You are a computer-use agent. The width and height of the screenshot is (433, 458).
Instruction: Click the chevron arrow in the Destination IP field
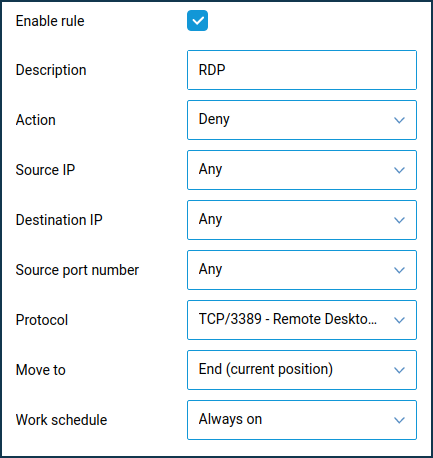(399, 220)
